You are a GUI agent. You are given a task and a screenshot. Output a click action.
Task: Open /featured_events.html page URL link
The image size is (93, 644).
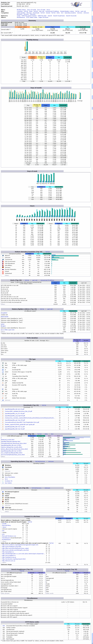click(8, 440)
